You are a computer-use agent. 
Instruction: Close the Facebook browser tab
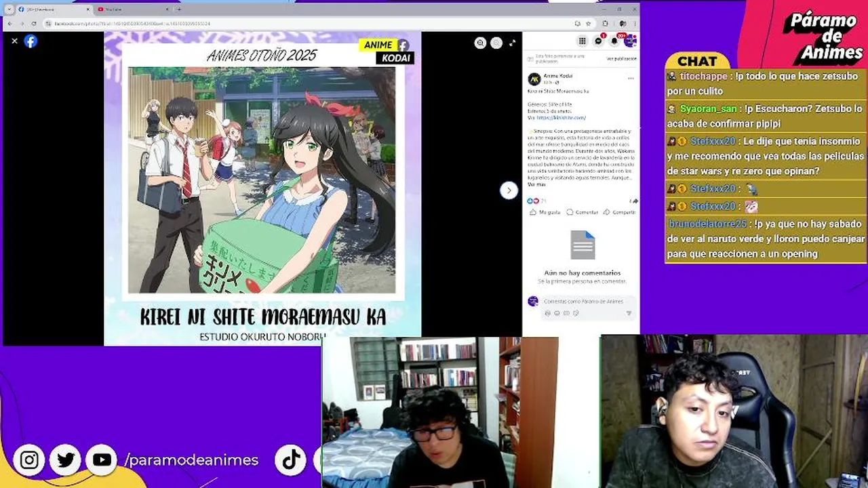tap(87, 9)
